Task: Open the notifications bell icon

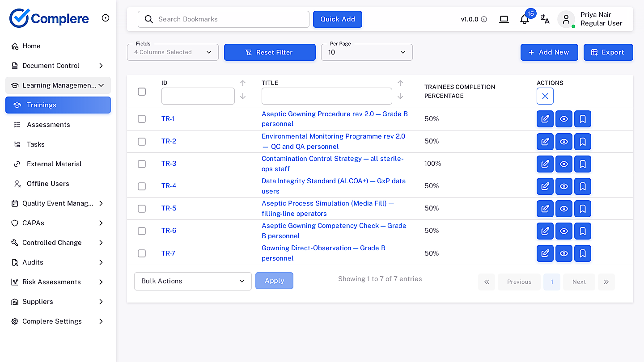Action: 525,19
